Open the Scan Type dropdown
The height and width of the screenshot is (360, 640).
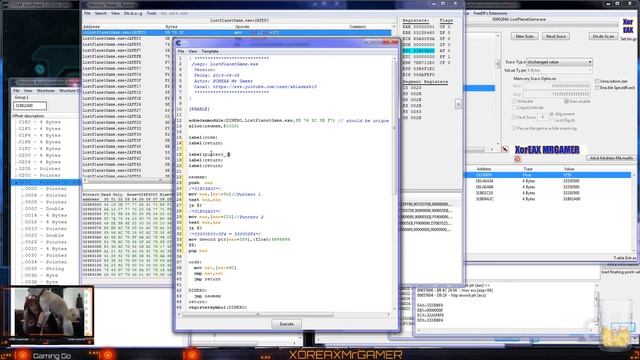tap(559, 62)
